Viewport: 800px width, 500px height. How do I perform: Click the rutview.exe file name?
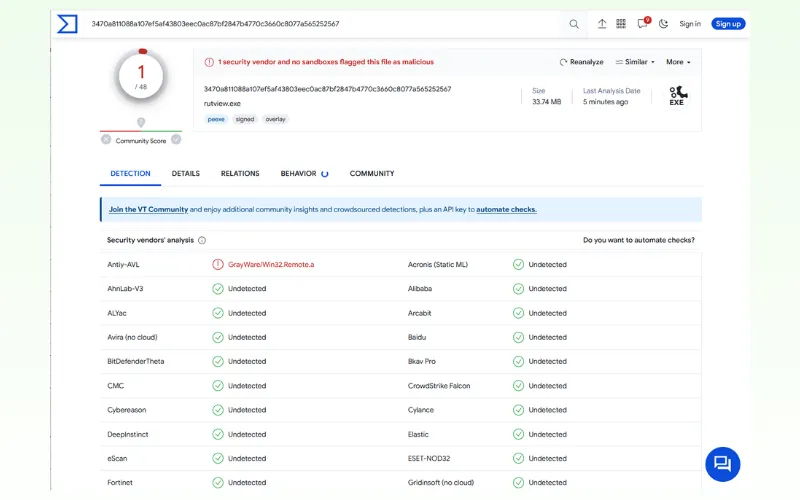(222, 104)
